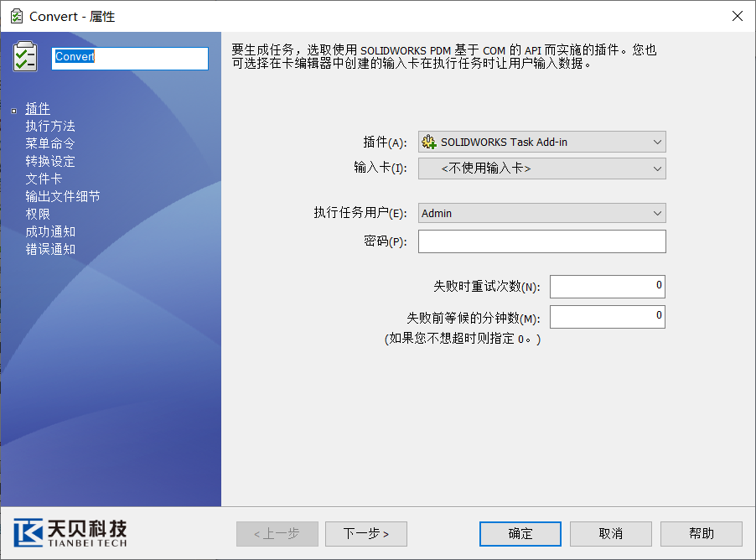756x560 pixels.
Task: Open 菜单命令 section in sidebar
Action: (50, 144)
